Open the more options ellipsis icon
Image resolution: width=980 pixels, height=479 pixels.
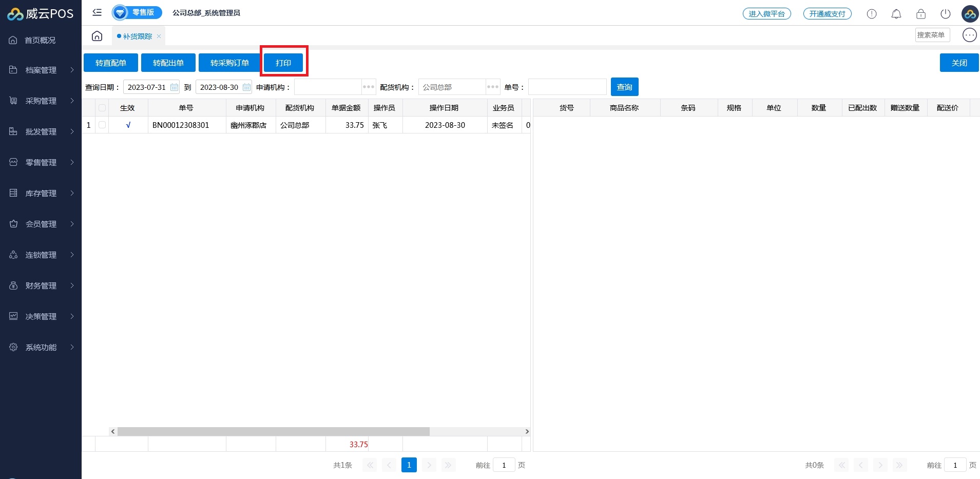pyautogui.click(x=969, y=35)
